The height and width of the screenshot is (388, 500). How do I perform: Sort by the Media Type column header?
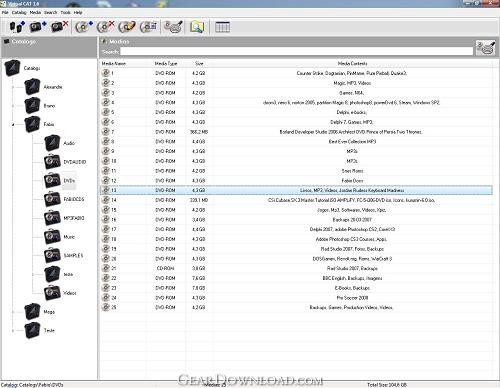pos(166,63)
